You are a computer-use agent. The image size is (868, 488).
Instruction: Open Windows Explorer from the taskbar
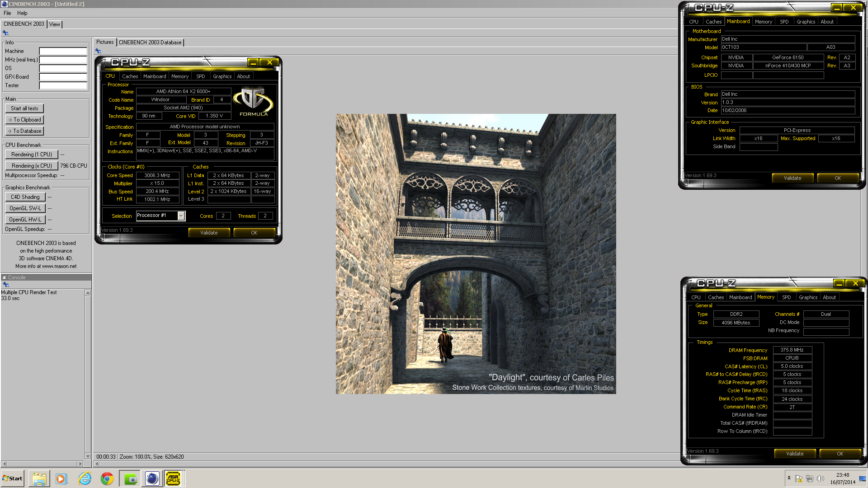coord(39,479)
